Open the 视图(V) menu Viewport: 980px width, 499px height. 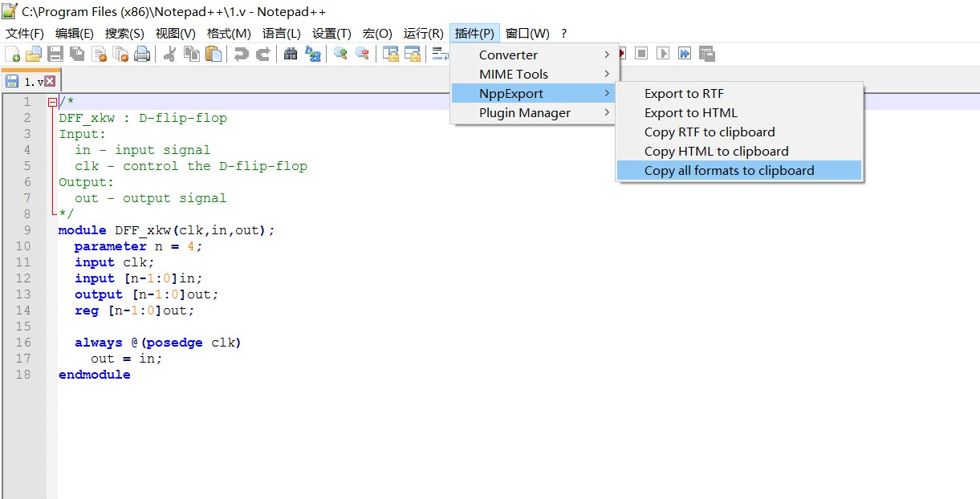[x=175, y=33]
